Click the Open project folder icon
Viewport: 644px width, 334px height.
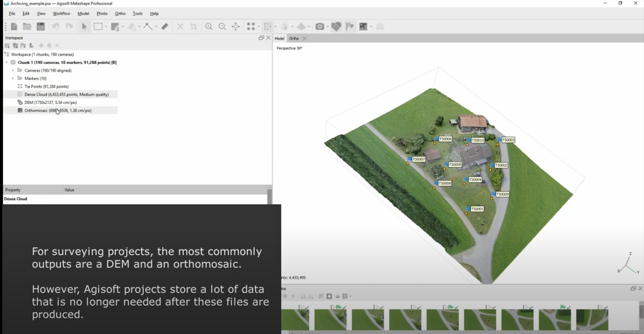tap(27, 27)
